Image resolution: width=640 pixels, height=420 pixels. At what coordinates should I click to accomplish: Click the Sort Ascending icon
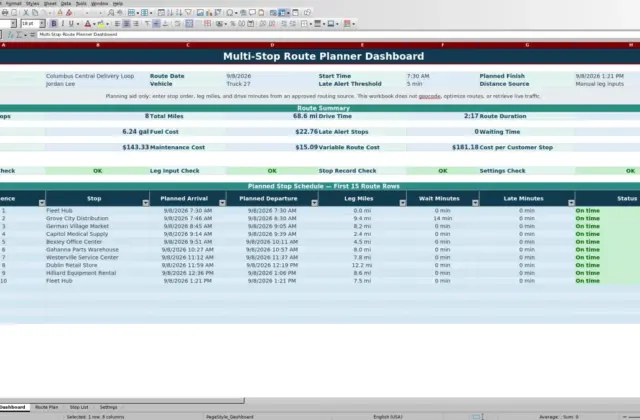(x=170, y=13)
